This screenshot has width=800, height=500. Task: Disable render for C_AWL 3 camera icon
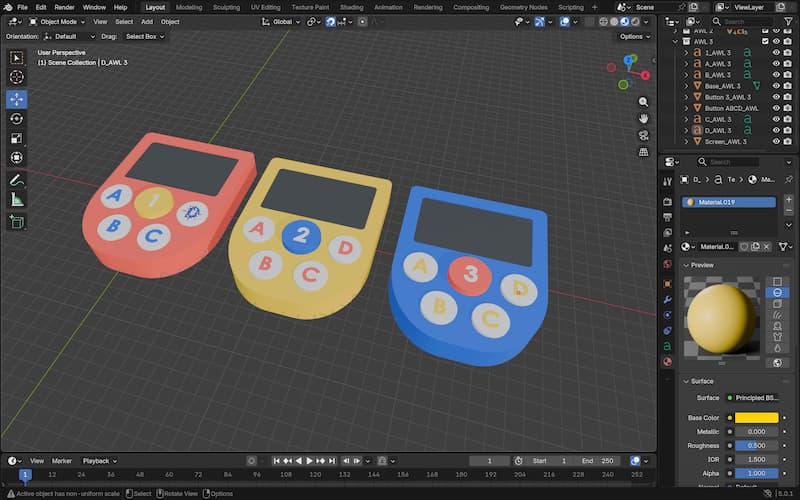[787, 119]
